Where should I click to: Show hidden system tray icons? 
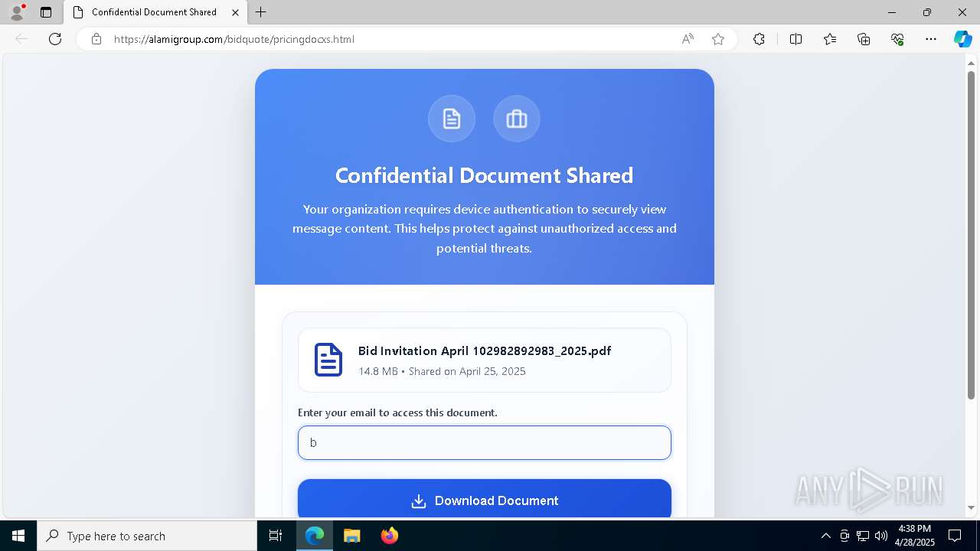click(x=825, y=536)
